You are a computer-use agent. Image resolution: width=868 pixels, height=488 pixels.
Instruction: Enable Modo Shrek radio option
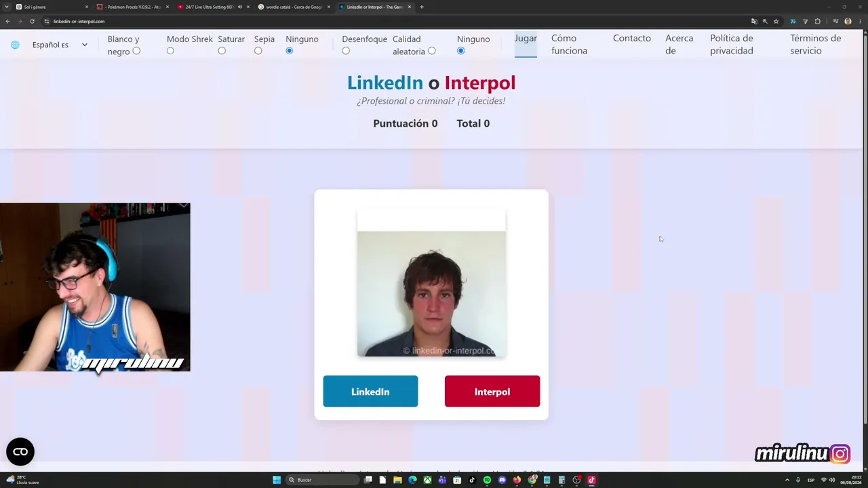170,51
